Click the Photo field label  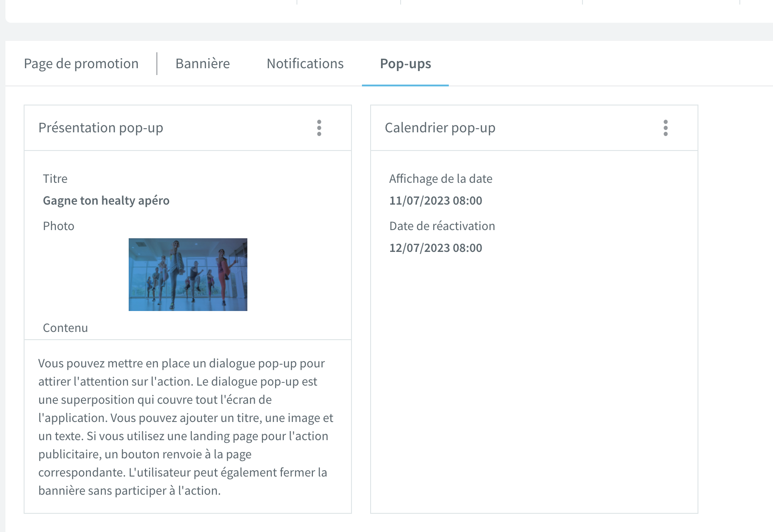tap(59, 226)
